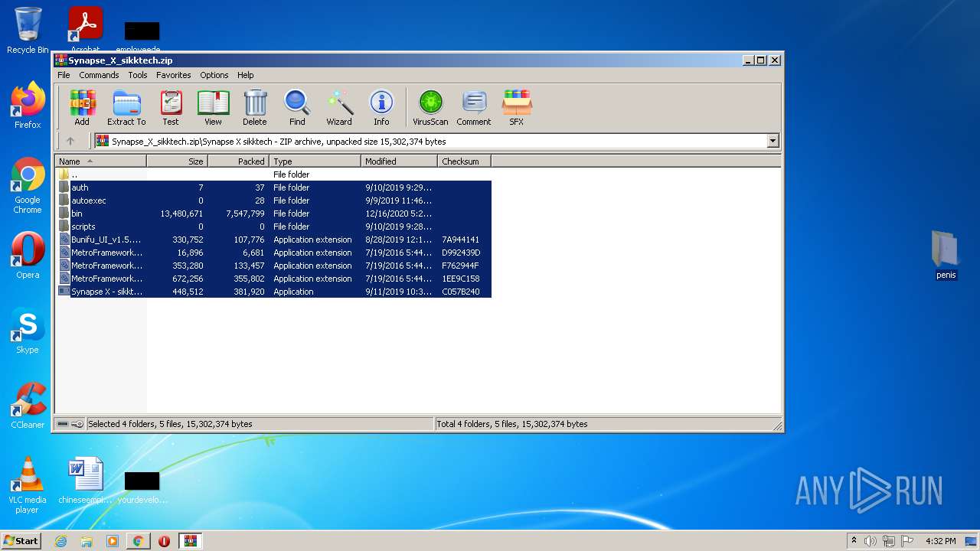Click checksum value C057B240

(461, 292)
